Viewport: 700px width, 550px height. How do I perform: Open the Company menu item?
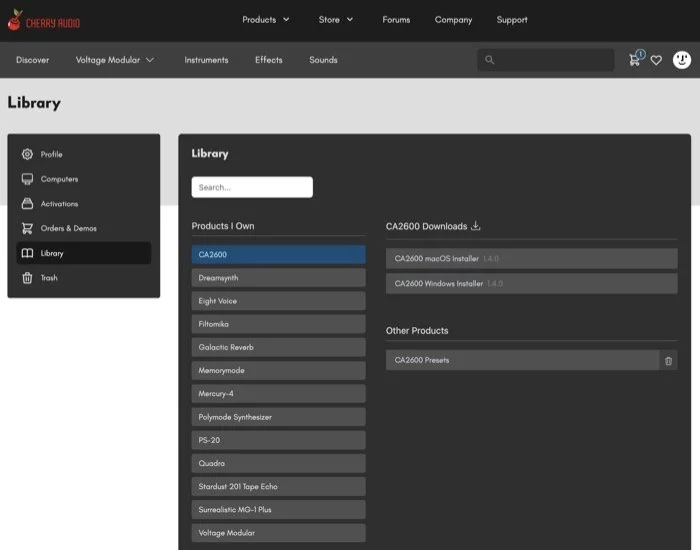point(453,20)
